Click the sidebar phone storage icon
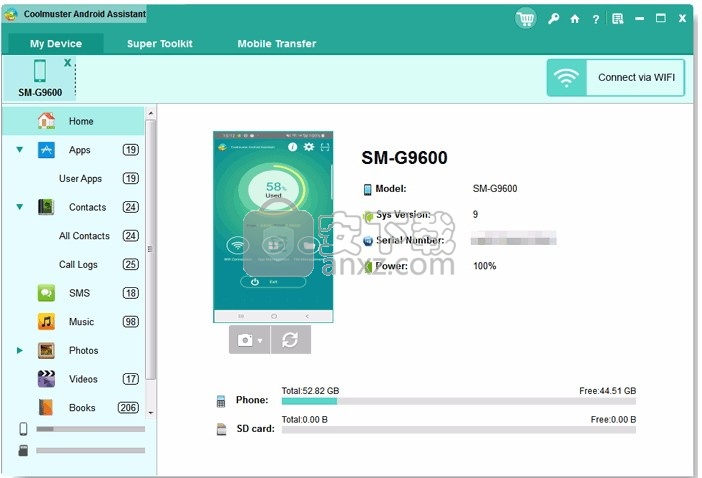This screenshot has width=702, height=478. tap(23, 429)
